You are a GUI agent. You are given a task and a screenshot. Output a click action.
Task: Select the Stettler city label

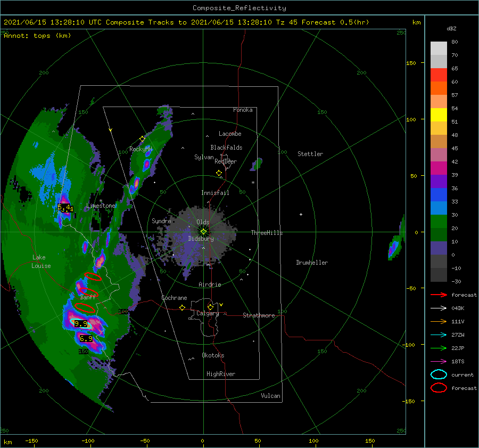(310, 154)
